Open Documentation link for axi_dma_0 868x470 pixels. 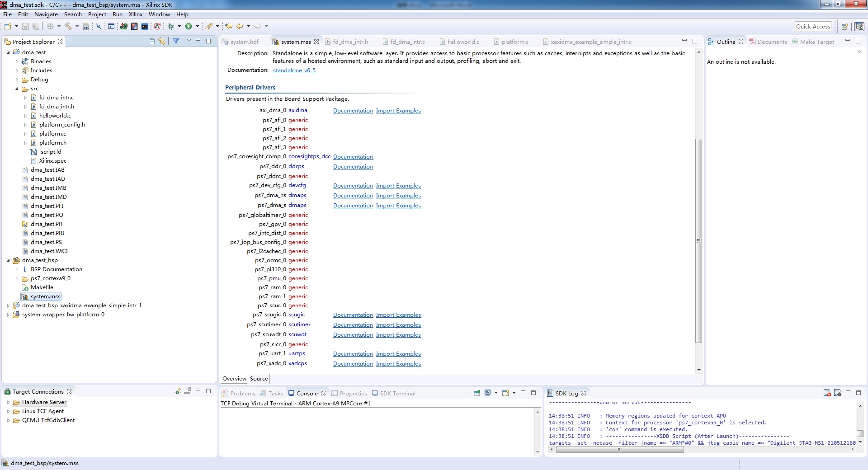(353, 111)
